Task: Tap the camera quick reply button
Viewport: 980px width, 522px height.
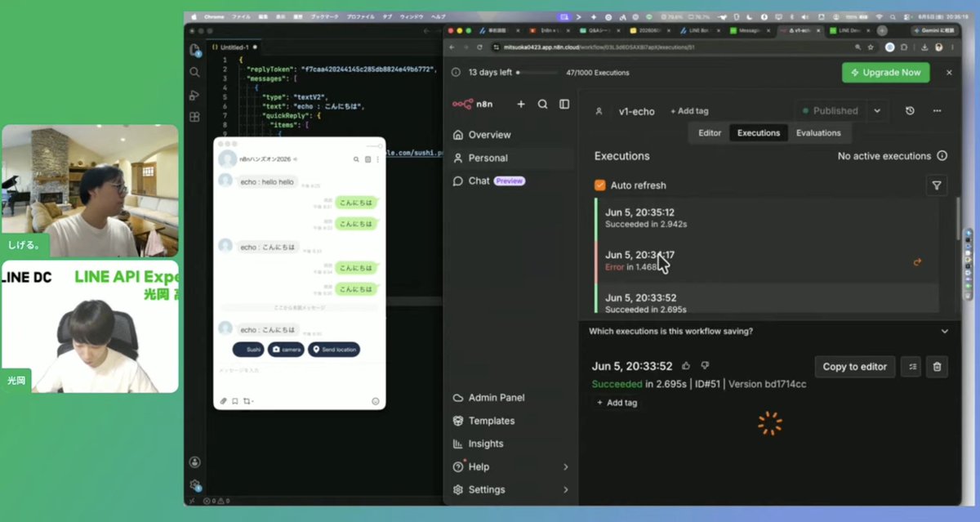Action: coord(287,349)
